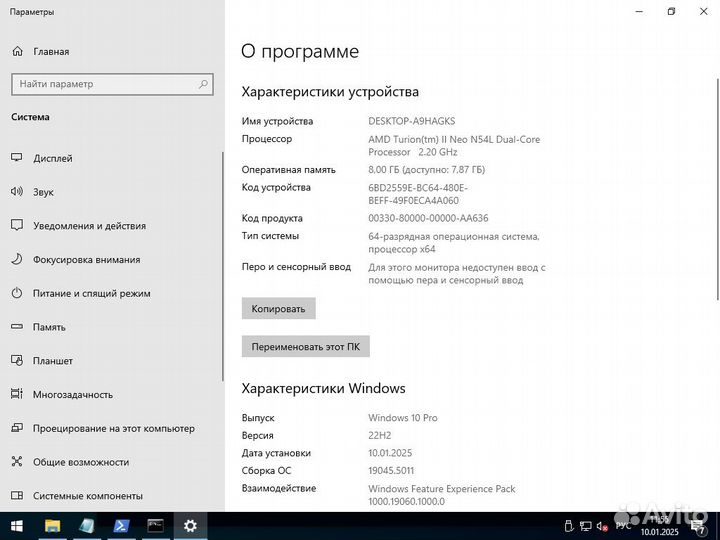Screen dimensions: 720x540
Task: Open the Многозадачность settings page
Action: (62, 394)
